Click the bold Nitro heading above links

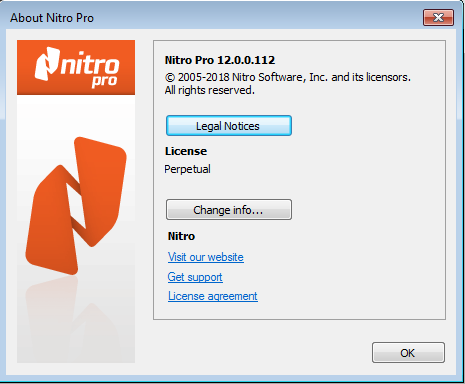click(181, 236)
